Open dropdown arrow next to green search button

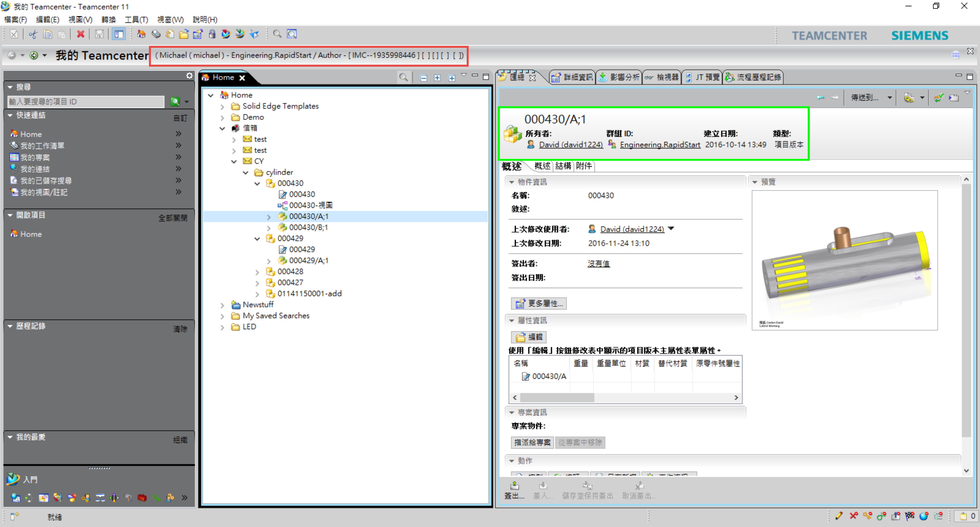(187, 102)
